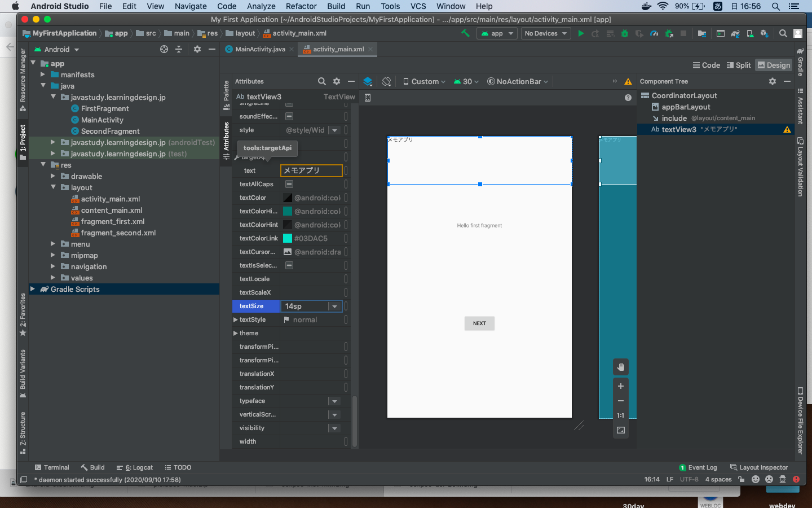Toggle textIsSelectable checkbox

tap(289, 265)
